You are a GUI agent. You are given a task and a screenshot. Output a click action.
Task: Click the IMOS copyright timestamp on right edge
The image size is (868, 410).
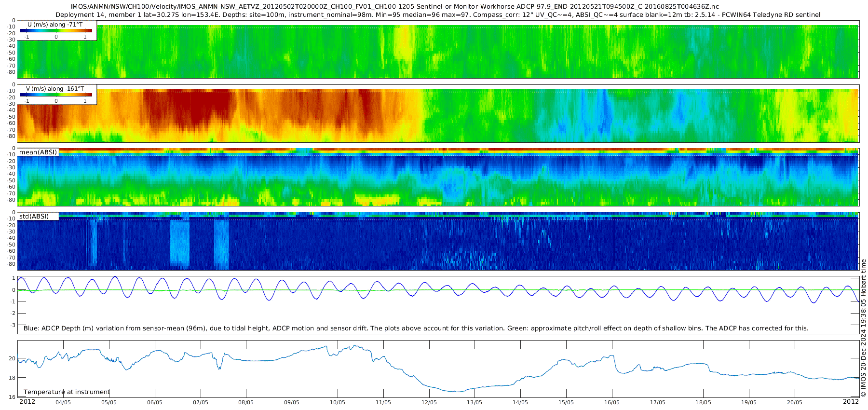tap(863, 328)
